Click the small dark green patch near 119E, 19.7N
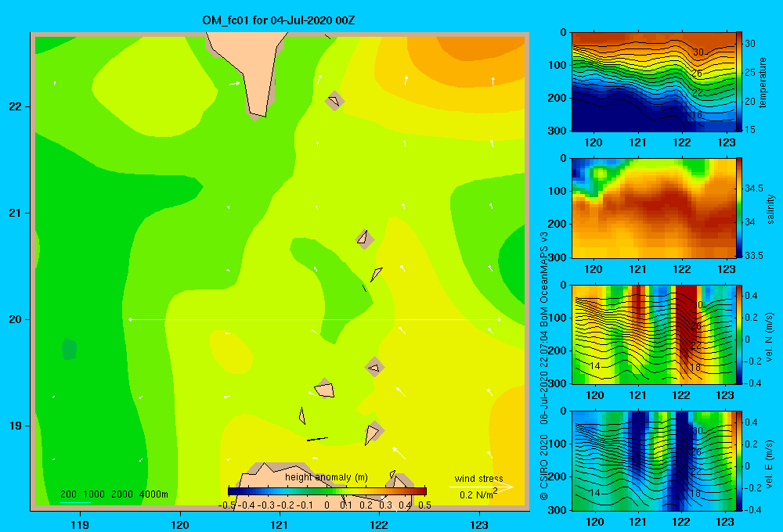Screen dimensions: 783x532 69,349
